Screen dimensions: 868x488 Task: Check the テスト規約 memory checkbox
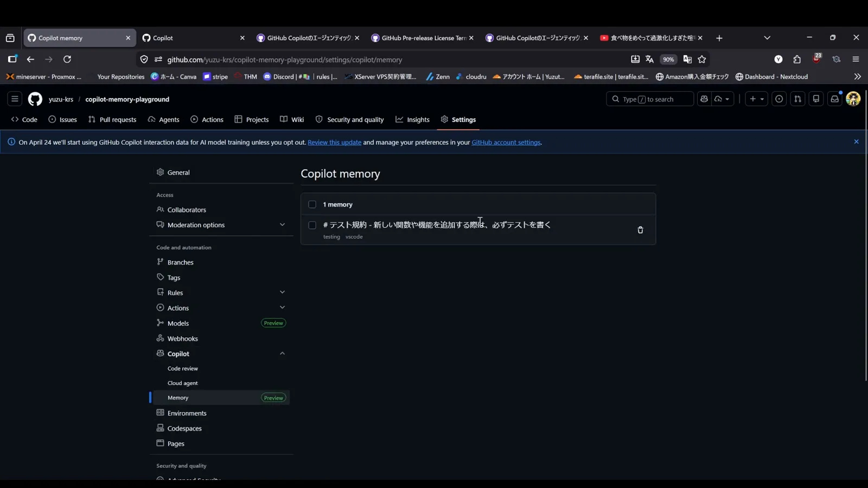click(x=312, y=225)
